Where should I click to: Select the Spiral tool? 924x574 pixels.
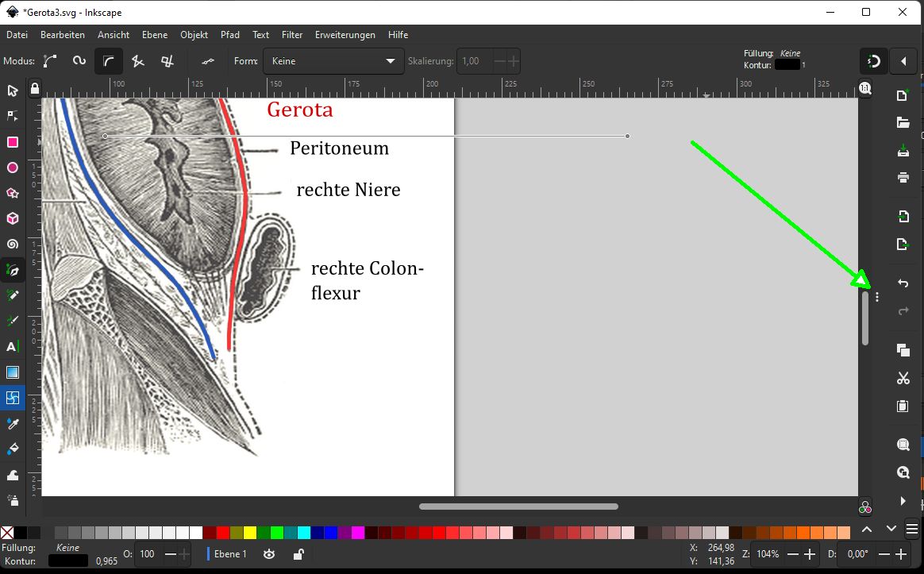13,245
